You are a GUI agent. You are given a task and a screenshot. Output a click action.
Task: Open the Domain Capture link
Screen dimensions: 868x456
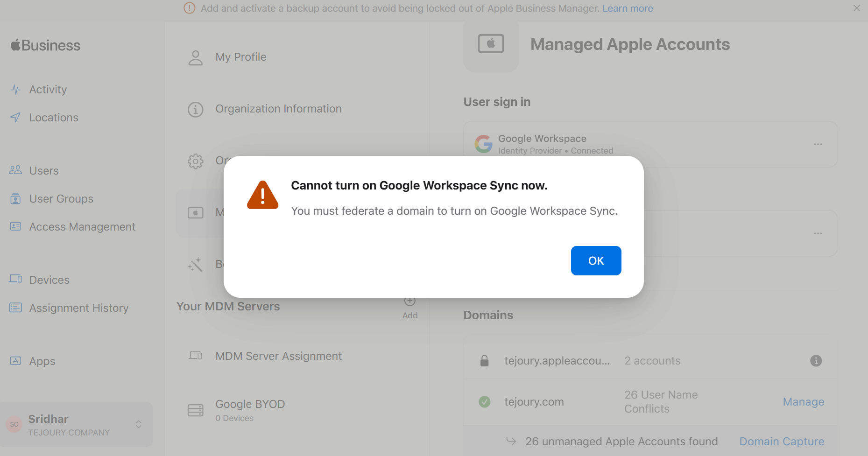click(x=782, y=442)
